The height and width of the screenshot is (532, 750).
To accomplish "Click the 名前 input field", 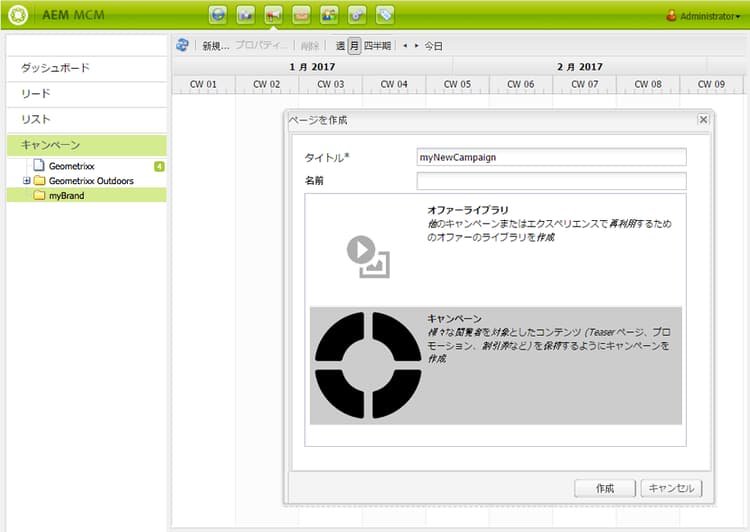I will coord(551,181).
